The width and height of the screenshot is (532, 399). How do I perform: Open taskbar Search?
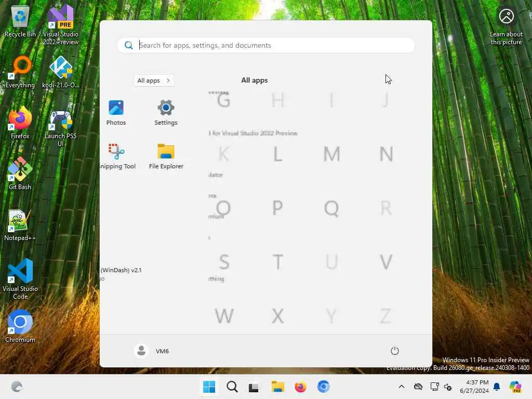coord(232,387)
